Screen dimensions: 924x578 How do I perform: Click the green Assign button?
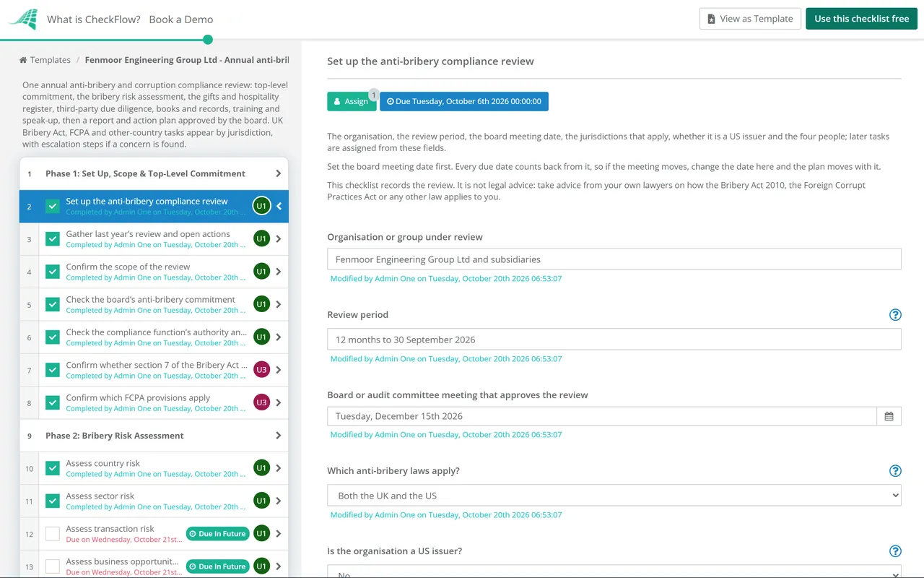352,101
